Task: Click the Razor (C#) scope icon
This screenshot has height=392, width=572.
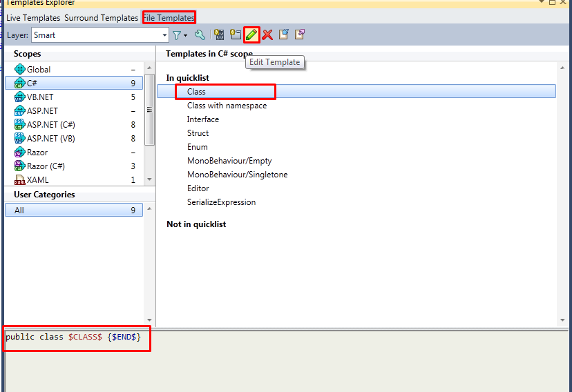Action: tap(20, 166)
